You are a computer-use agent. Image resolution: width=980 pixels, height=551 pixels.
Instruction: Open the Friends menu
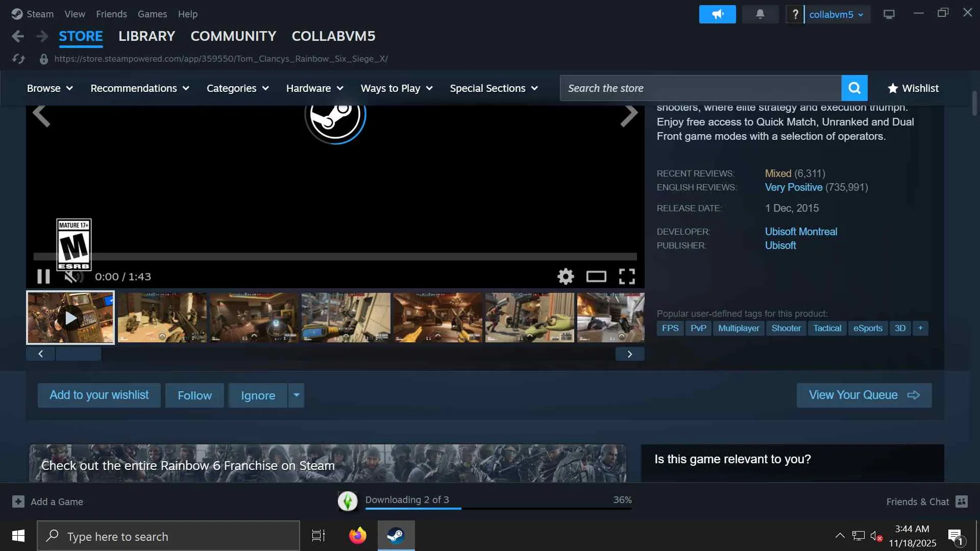(x=111, y=14)
